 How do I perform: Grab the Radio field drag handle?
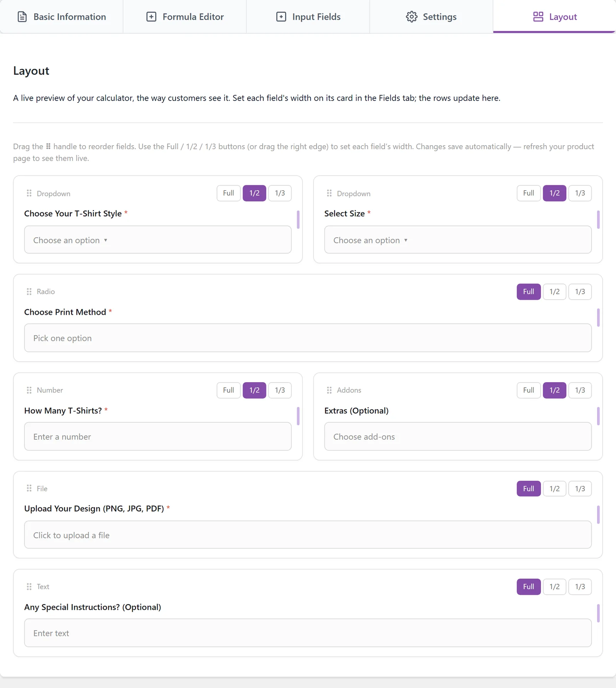tap(29, 292)
